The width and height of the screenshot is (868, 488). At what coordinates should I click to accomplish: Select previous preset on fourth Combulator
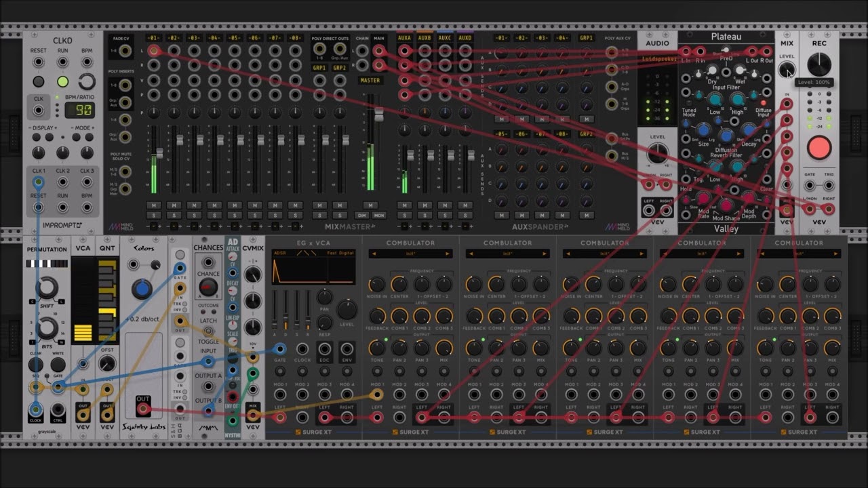(x=664, y=254)
